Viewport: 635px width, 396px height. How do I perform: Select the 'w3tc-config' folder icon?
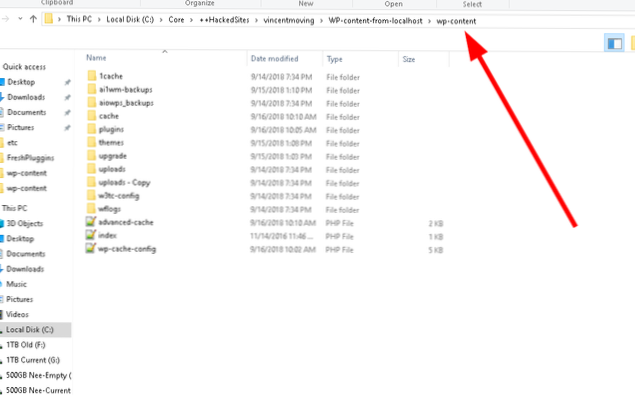click(92, 196)
